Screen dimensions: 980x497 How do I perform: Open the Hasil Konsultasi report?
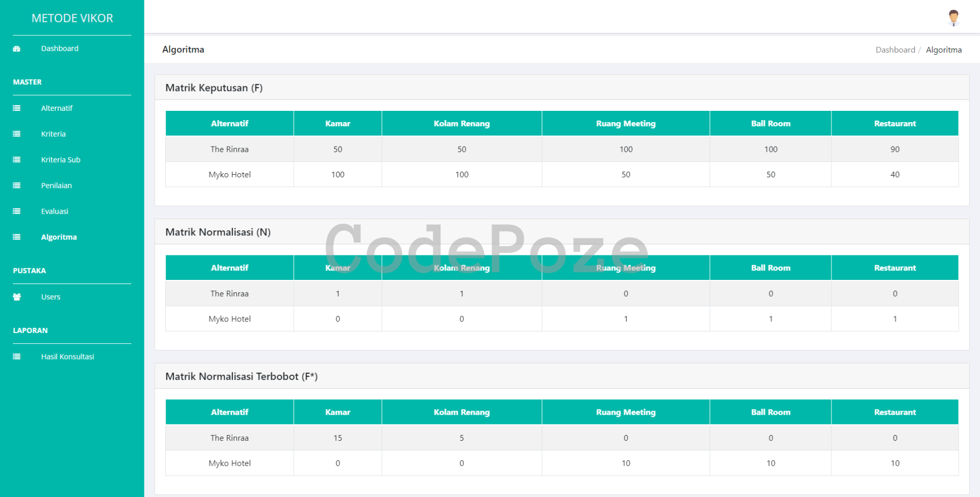tap(67, 357)
